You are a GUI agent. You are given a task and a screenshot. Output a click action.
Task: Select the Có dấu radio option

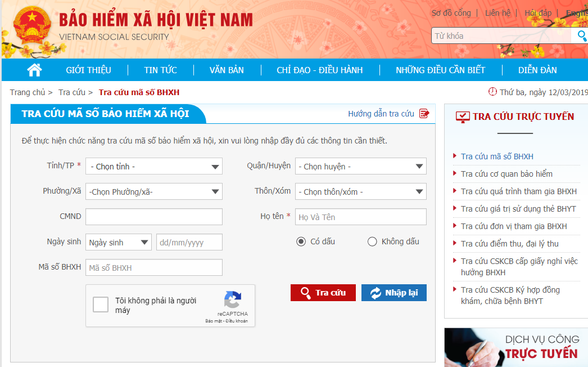click(301, 241)
